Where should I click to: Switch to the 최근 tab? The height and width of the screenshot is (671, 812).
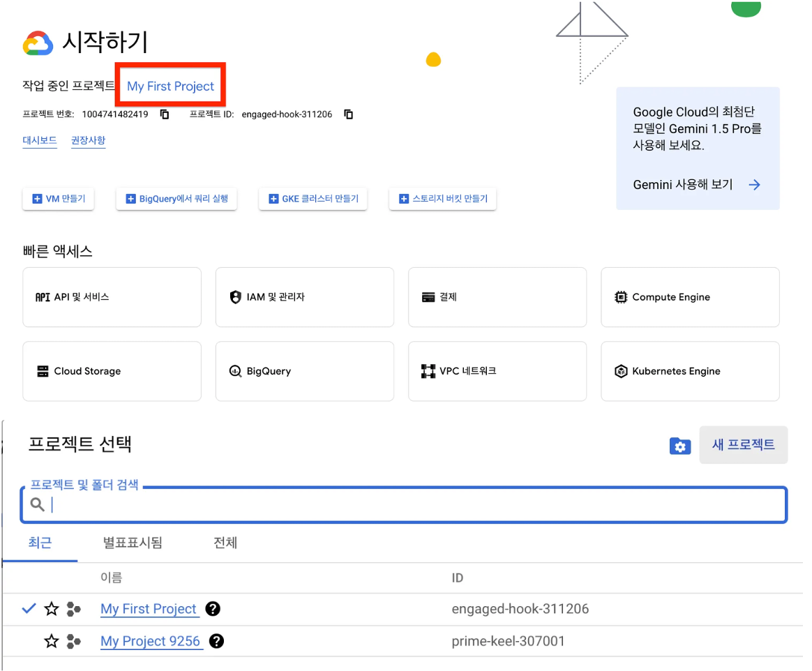[x=40, y=543]
